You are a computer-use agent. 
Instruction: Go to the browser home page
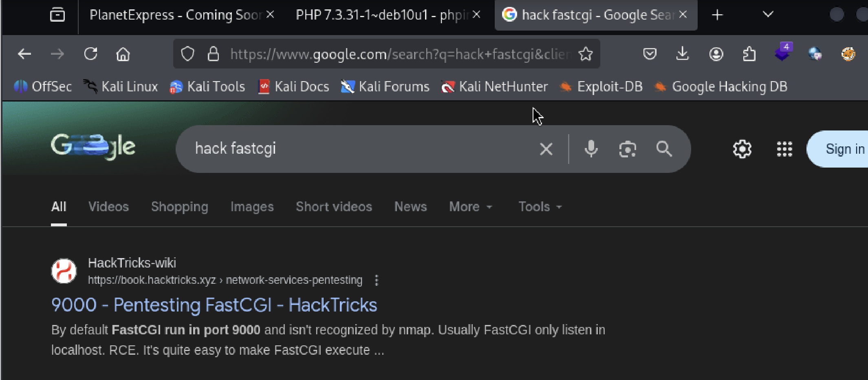pos(123,54)
